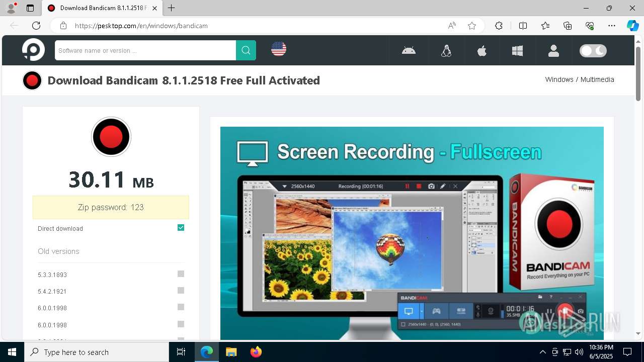This screenshot has height=362, width=644.
Task: Check the box for second 6.0.0.1998 entry
Action: pos(181,324)
